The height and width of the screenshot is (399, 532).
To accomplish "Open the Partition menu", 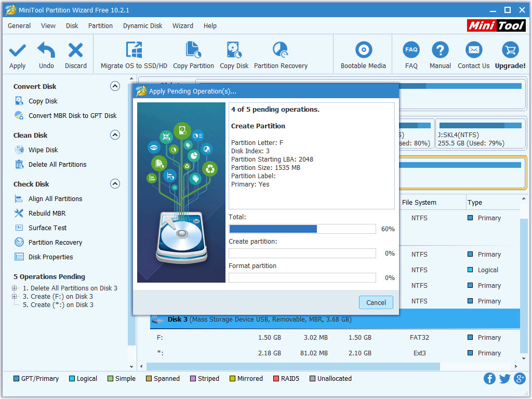I will [100, 25].
